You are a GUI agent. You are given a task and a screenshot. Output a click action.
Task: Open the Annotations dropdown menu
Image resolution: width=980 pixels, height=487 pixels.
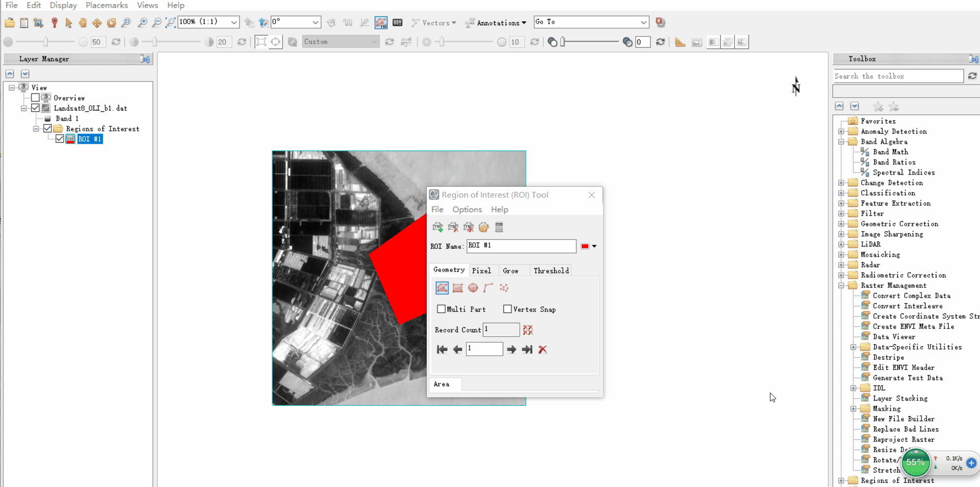tap(496, 23)
